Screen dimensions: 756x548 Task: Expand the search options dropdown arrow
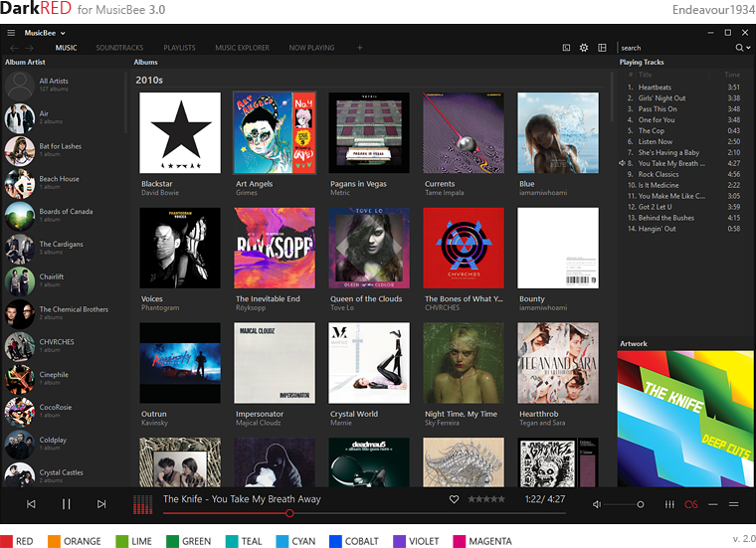click(748, 48)
